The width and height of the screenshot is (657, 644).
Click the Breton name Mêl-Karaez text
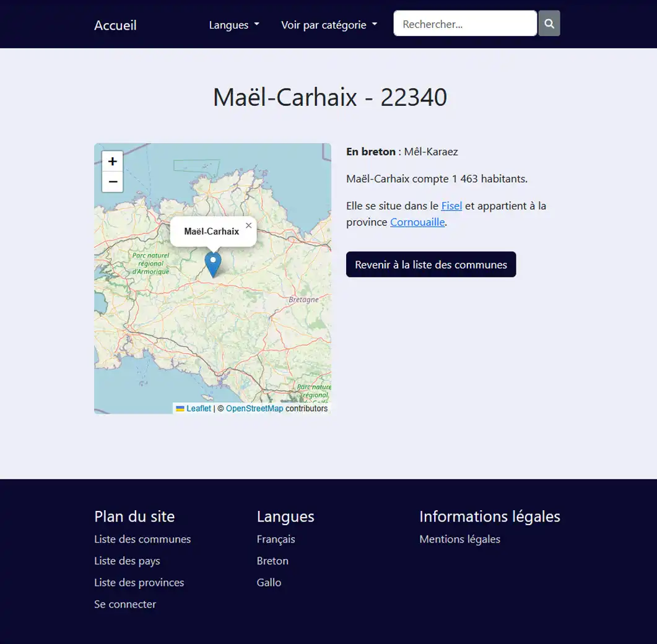click(431, 152)
